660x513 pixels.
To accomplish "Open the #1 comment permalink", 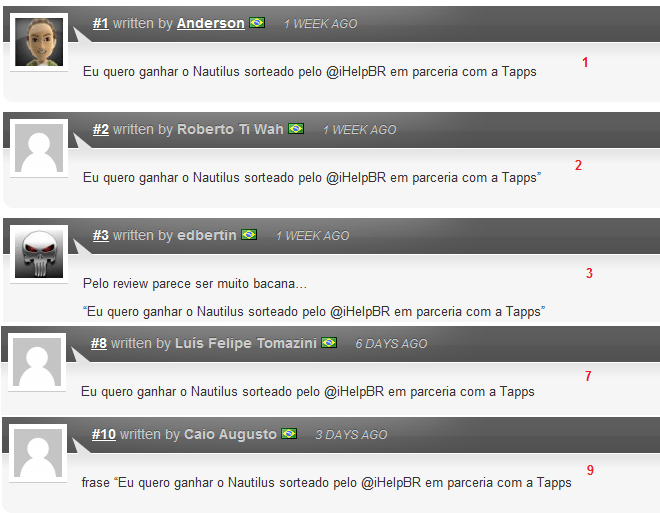I will tap(101, 23).
